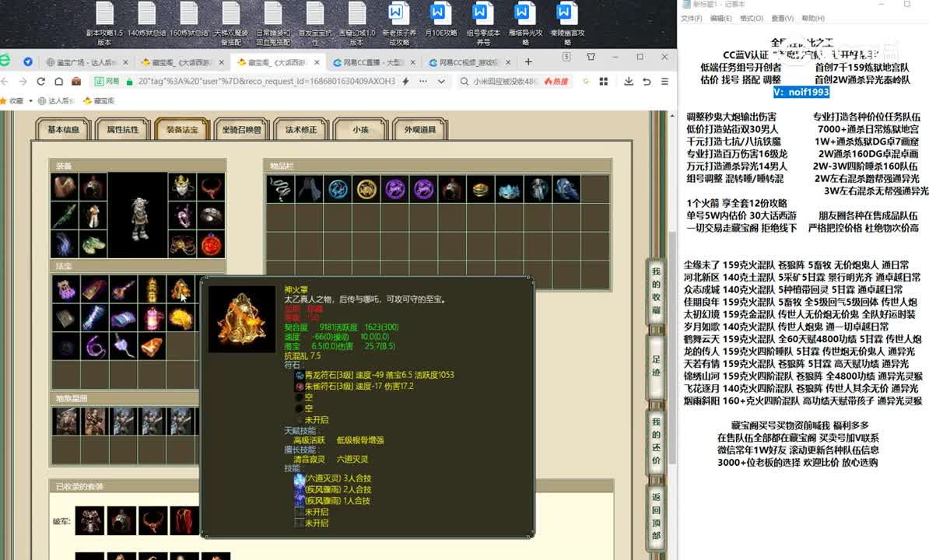The image size is (929, 560).
Task: Open the address bar more options ellipsis
Action: [x=423, y=81]
